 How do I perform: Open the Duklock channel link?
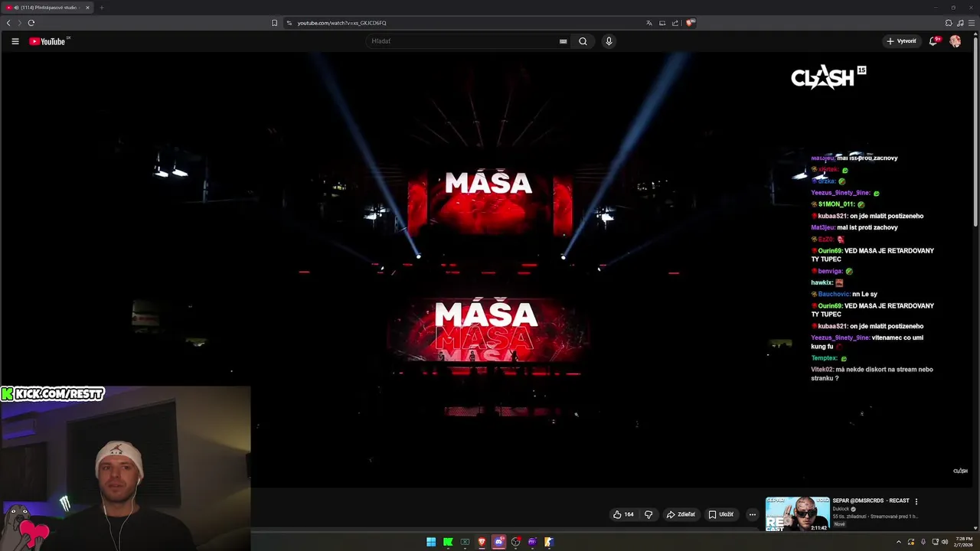841,509
